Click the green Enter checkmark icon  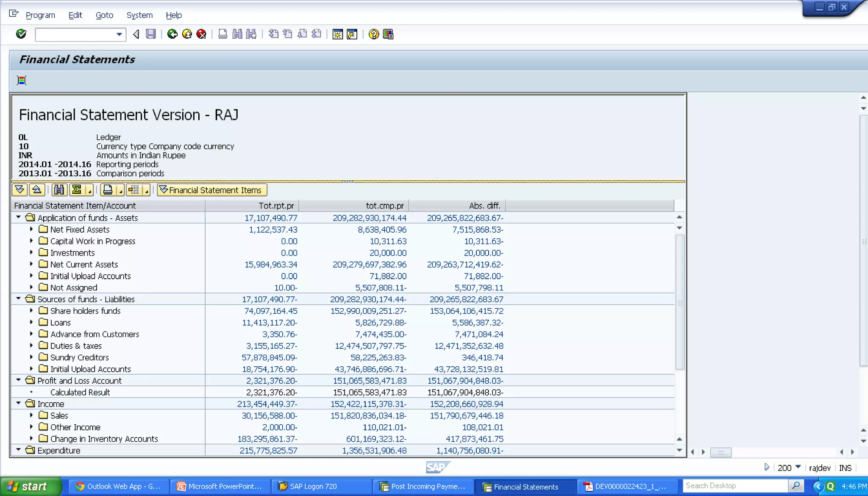tap(21, 34)
